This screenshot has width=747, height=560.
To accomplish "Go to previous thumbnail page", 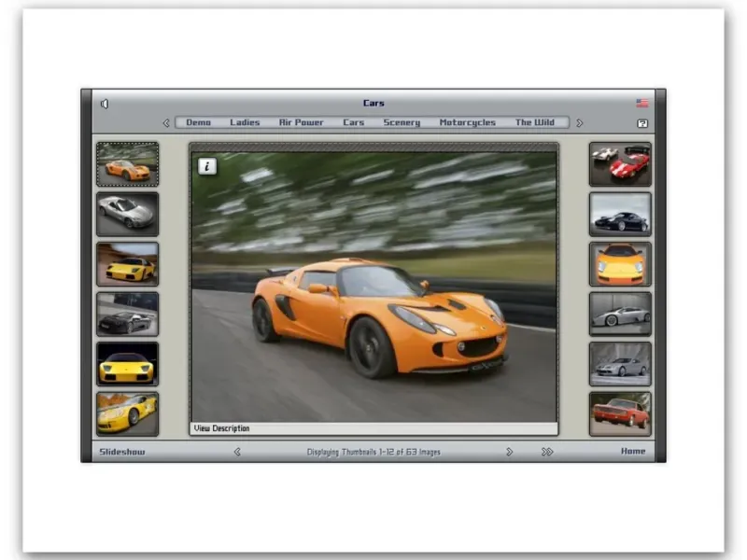I will pyautogui.click(x=237, y=452).
